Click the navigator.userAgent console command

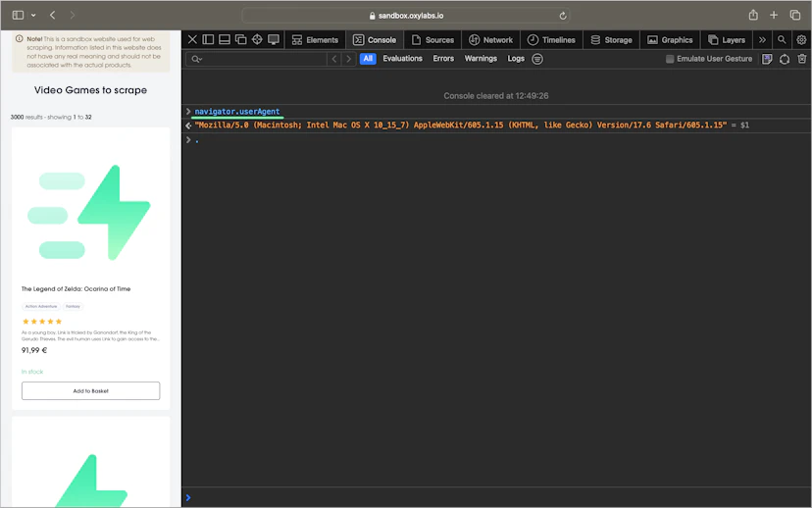237,112
